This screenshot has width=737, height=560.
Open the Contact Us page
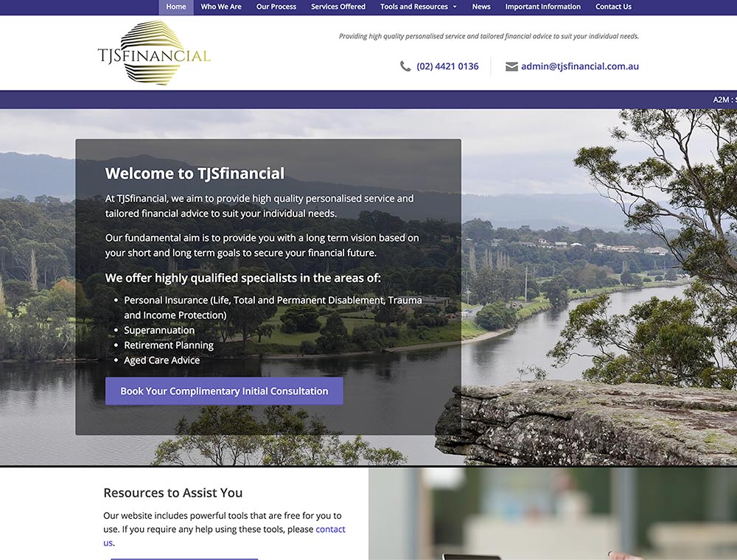click(613, 7)
